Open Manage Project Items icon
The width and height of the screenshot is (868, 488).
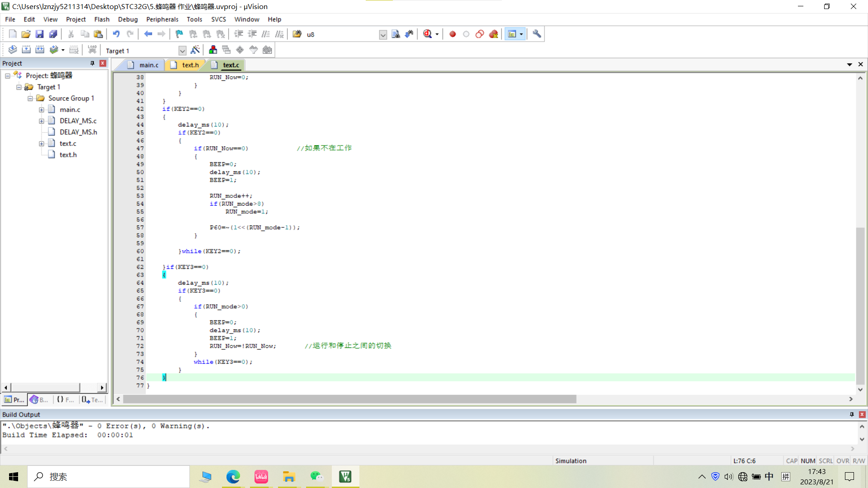[x=213, y=50]
